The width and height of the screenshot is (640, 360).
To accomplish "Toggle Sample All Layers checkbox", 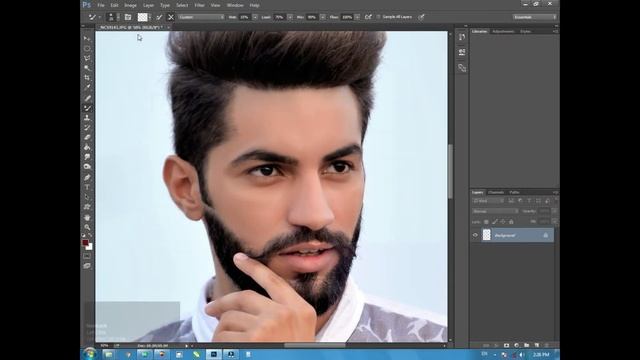I will click(x=378, y=17).
